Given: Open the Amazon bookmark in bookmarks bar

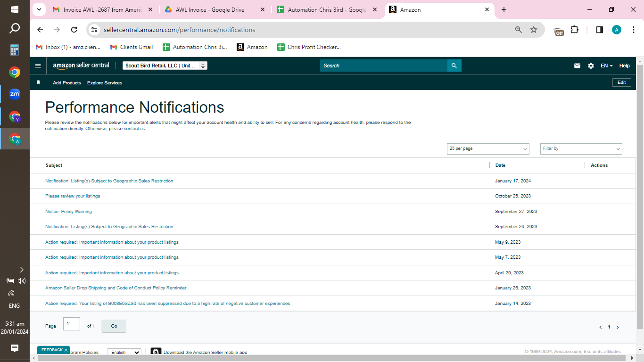Looking at the screenshot, I should pos(252,47).
